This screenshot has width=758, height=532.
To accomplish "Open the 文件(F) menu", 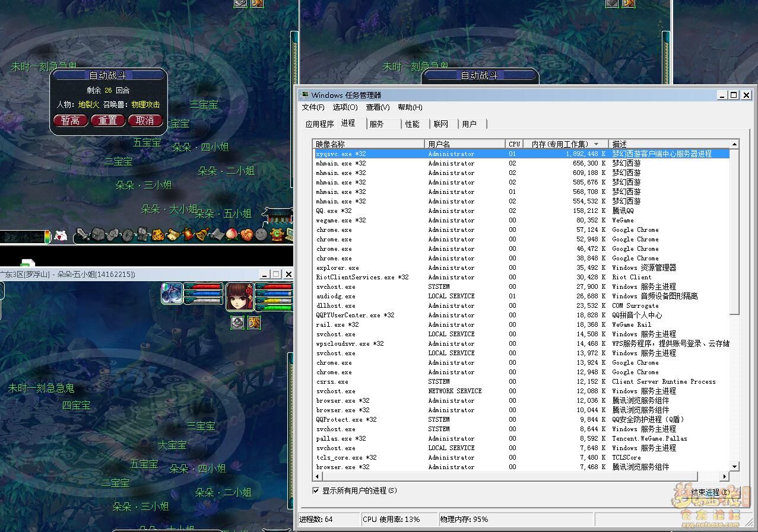I will coord(313,107).
